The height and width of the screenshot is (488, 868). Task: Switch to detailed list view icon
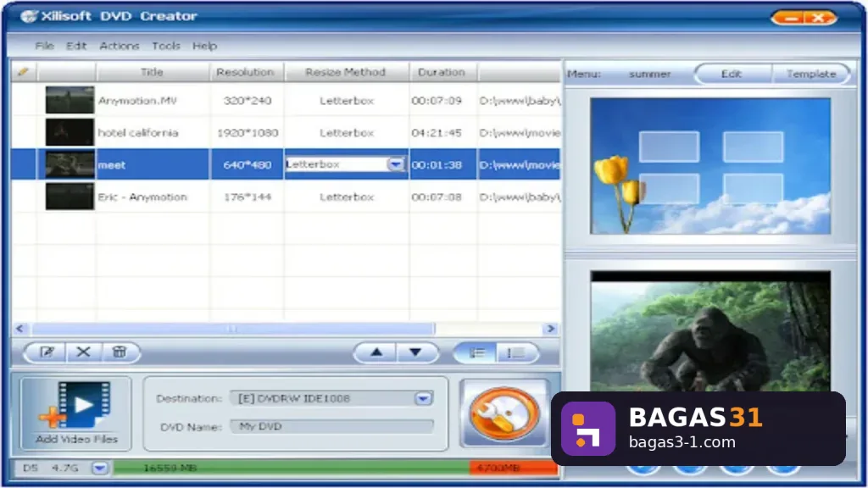(x=476, y=352)
